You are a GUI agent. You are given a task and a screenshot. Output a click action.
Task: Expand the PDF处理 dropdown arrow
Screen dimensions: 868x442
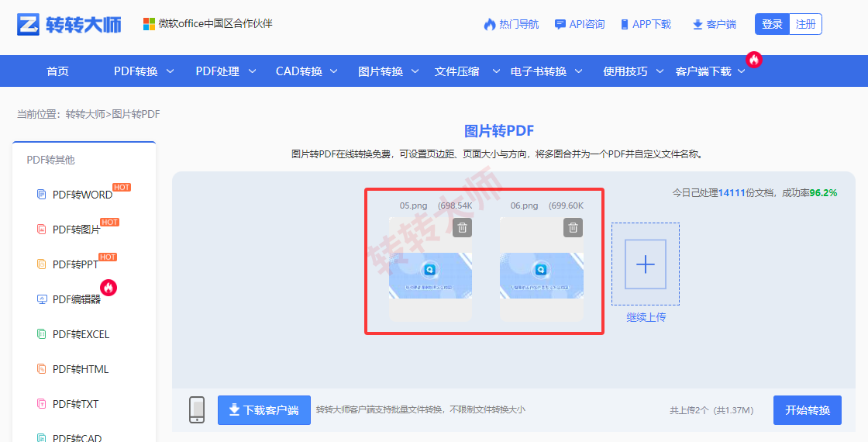pyautogui.click(x=252, y=71)
